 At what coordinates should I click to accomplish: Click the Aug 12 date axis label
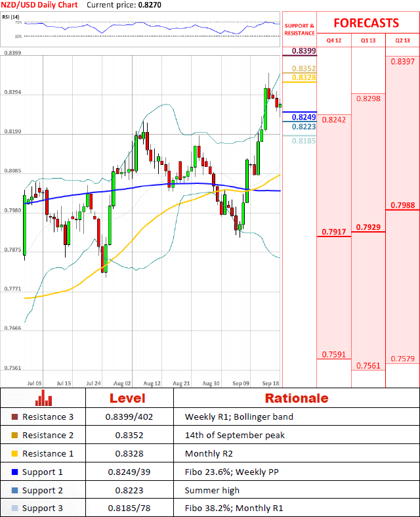(152, 384)
